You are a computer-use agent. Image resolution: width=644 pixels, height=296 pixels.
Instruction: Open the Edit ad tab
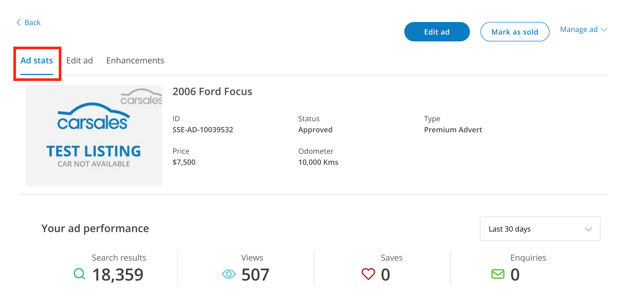[x=79, y=61]
